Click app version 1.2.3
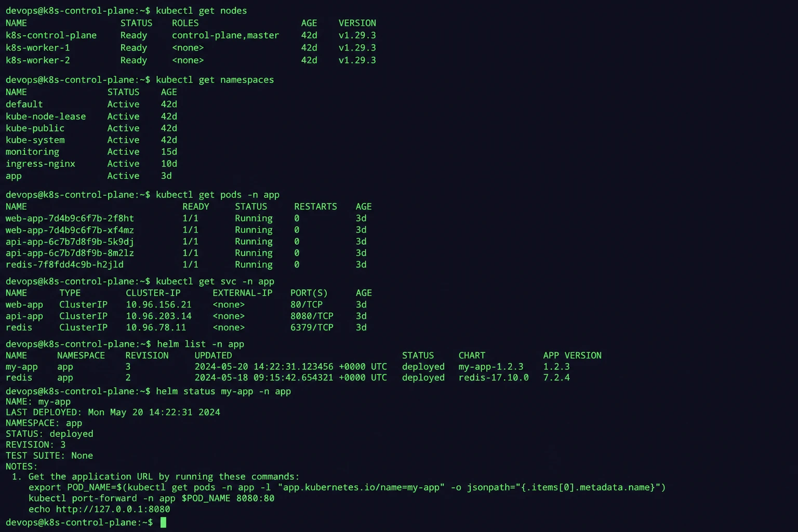Image resolution: width=798 pixels, height=532 pixels. [556, 367]
